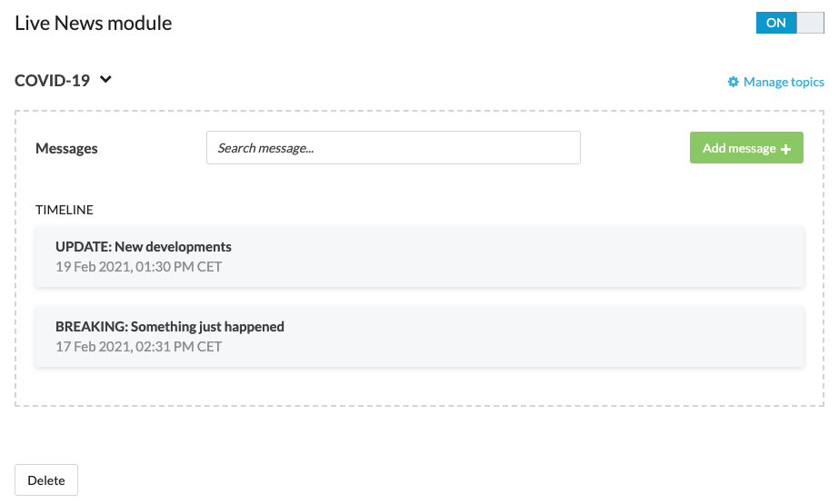This screenshot has height=504, width=839.
Task: Toggle the Live News module ON switch
Action: [x=790, y=23]
